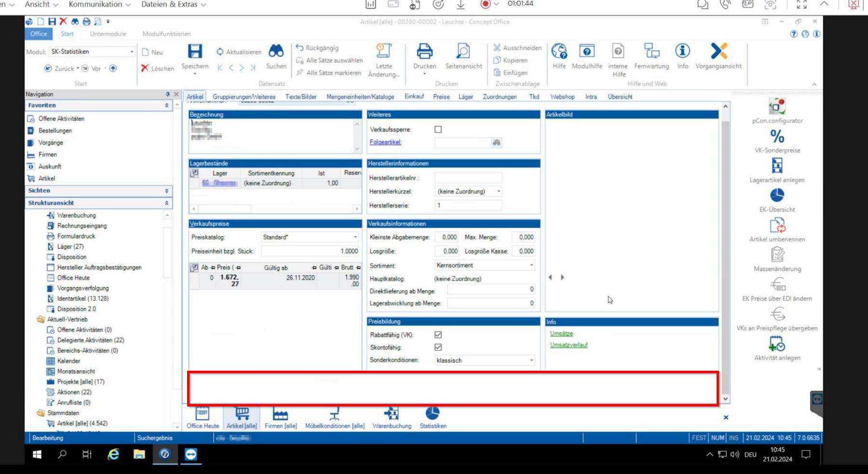Open Internet Explorer from taskbar

(x=113, y=454)
